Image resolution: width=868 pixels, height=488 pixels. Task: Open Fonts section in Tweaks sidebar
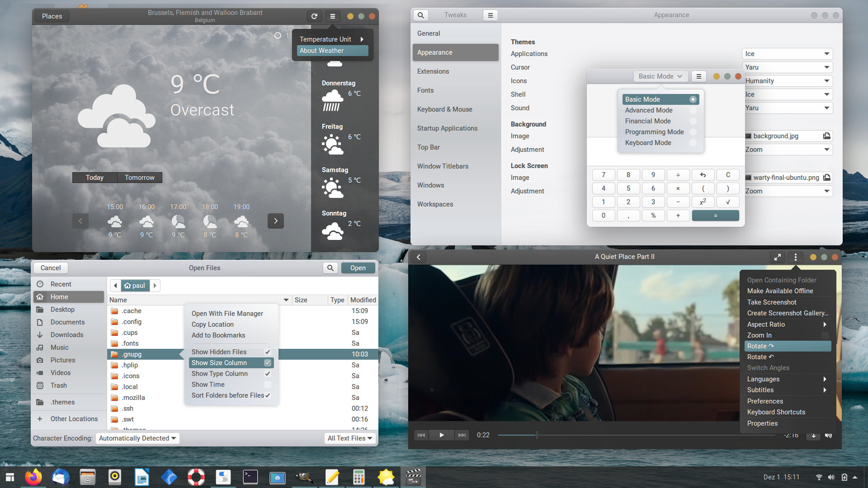point(455,90)
